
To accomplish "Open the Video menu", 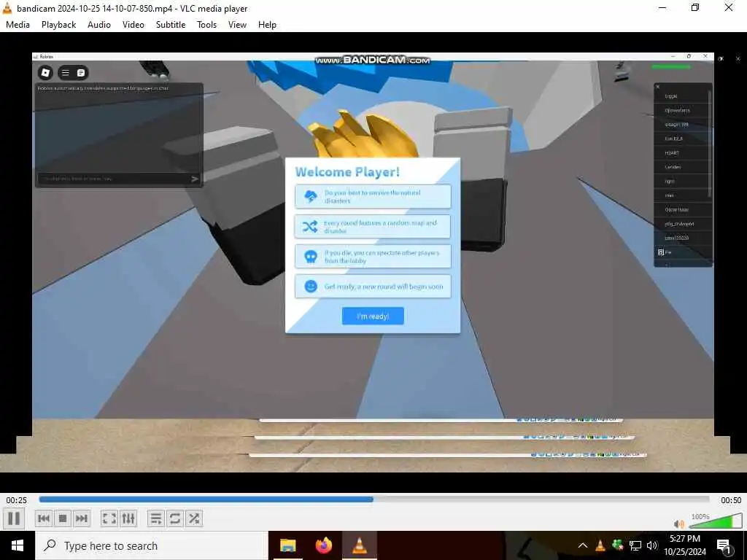I will [133, 25].
